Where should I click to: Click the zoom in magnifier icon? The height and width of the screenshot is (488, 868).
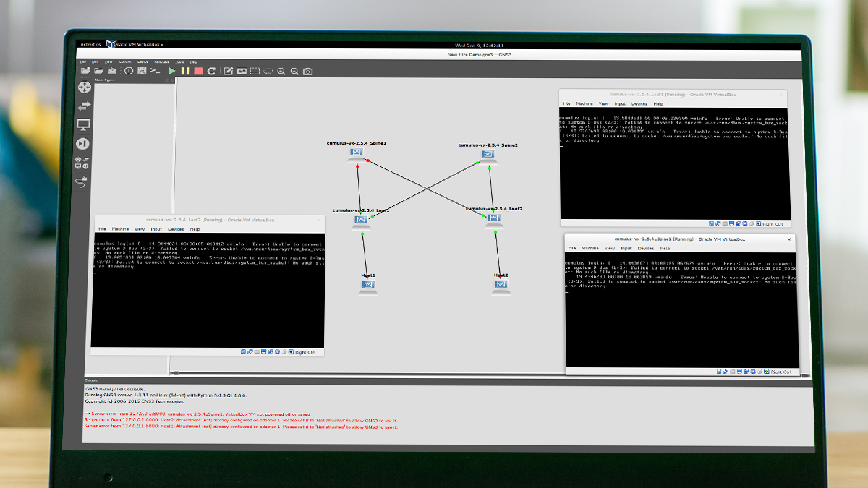point(281,71)
